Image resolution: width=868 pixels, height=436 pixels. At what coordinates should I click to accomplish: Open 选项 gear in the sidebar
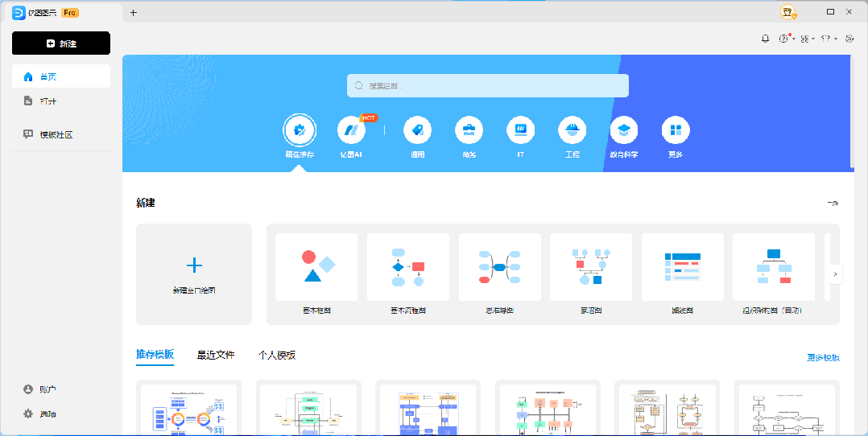click(x=40, y=413)
